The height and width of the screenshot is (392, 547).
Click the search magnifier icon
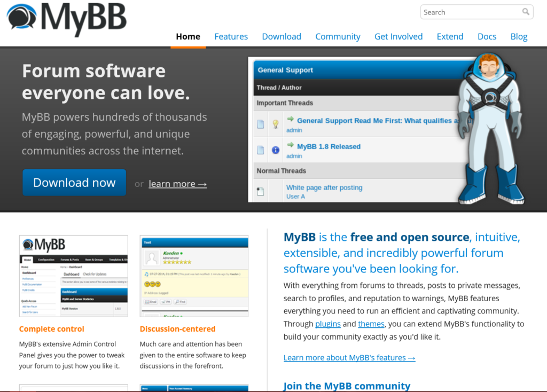click(x=525, y=12)
